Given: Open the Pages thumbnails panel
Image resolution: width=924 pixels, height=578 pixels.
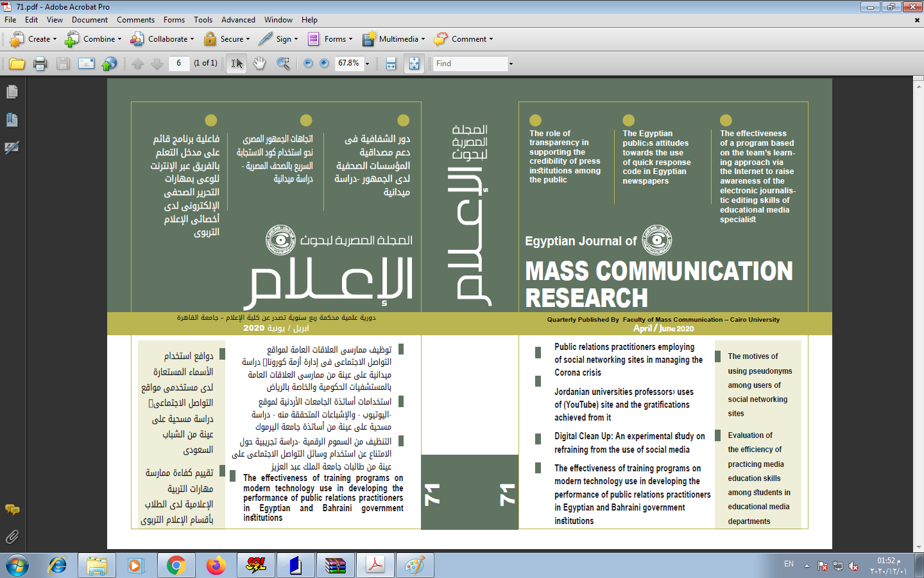Looking at the screenshot, I should [12, 92].
